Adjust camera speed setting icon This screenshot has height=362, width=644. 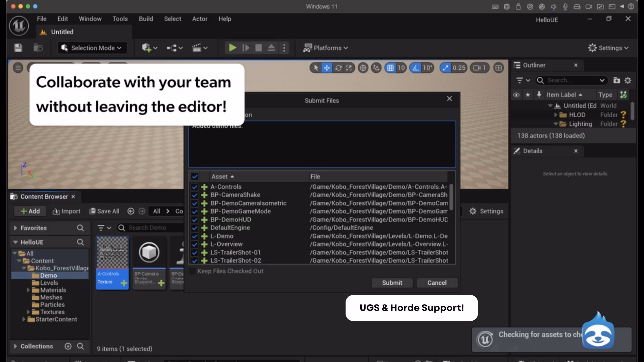[480, 68]
